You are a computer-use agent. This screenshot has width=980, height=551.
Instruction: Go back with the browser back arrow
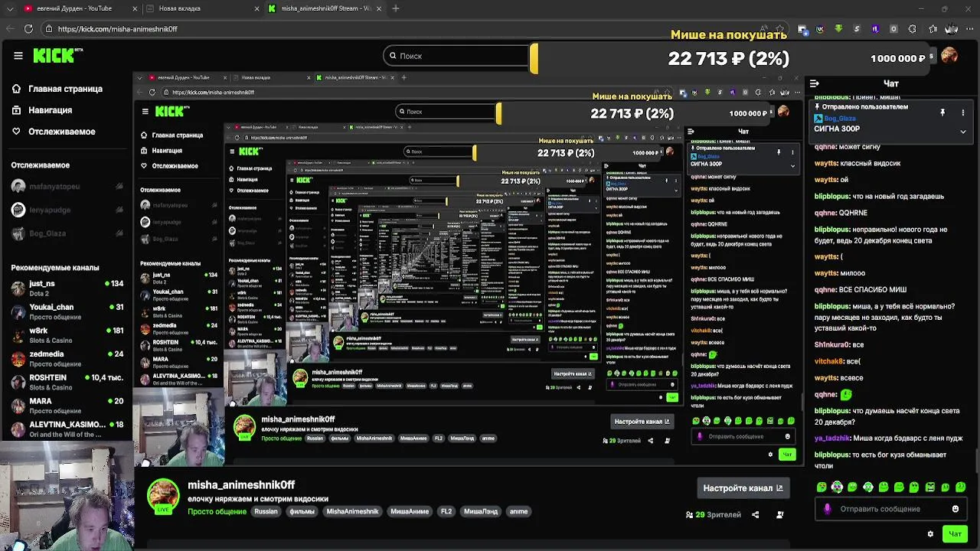[x=8, y=28]
